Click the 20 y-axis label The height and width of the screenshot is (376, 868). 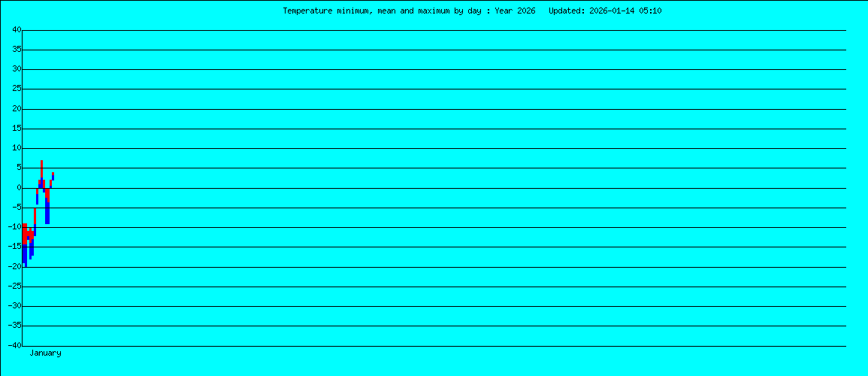[16, 109]
